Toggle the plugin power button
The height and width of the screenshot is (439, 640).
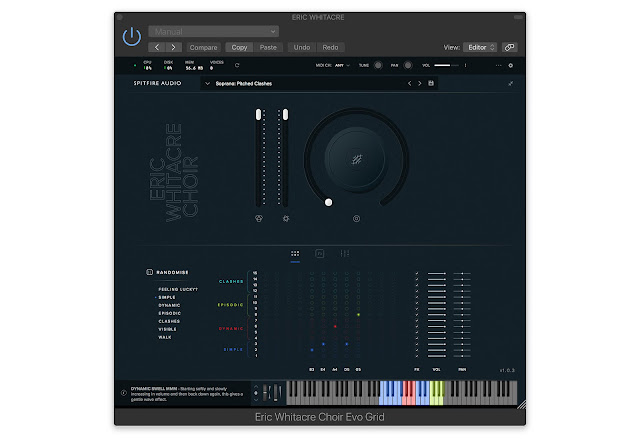pyautogui.click(x=132, y=37)
